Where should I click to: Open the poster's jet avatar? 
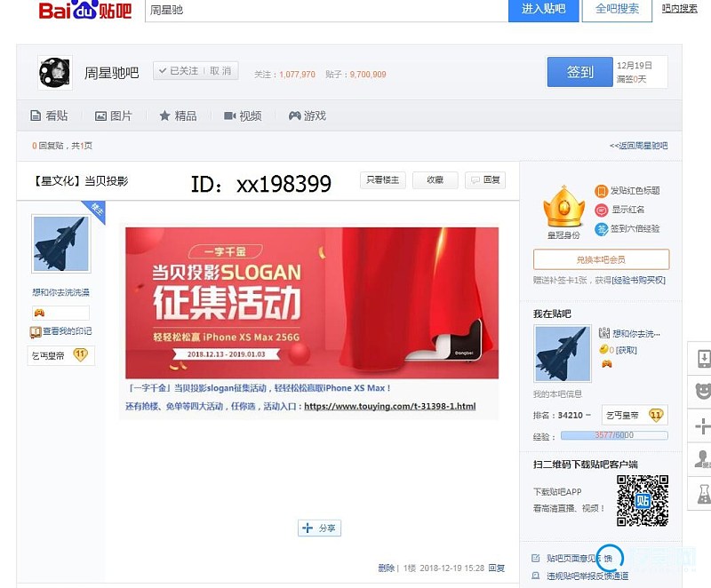coord(61,243)
